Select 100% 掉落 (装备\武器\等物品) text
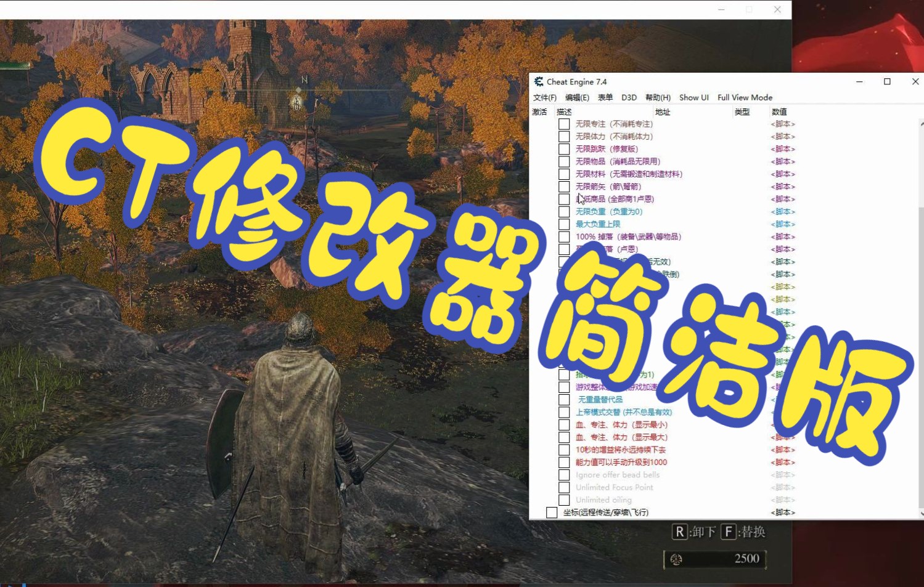This screenshot has height=587, width=924. pos(628,237)
